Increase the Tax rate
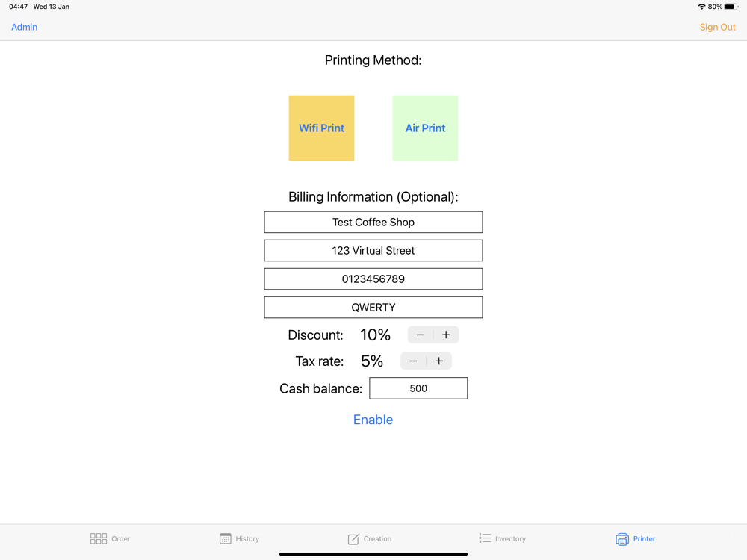The width and height of the screenshot is (747, 560). (x=438, y=361)
